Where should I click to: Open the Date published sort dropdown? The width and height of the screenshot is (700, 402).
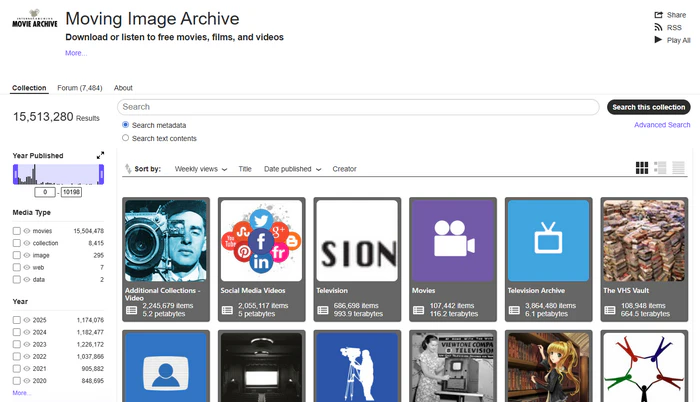pos(292,169)
